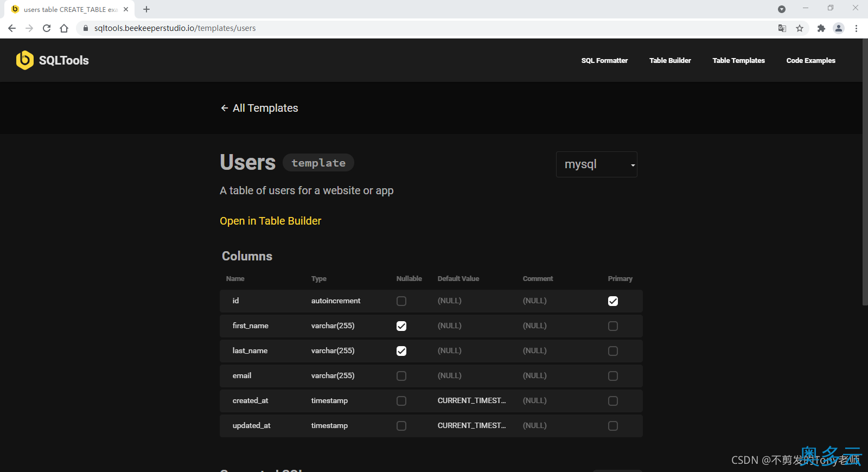Image resolution: width=868 pixels, height=472 pixels.
Task: Check Primary checkbox for updated_at row
Action: [x=613, y=426]
